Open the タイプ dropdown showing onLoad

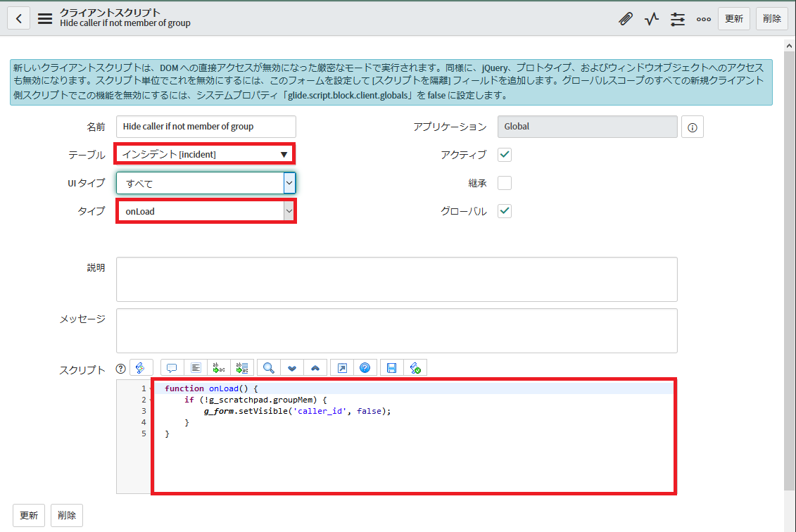point(206,211)
